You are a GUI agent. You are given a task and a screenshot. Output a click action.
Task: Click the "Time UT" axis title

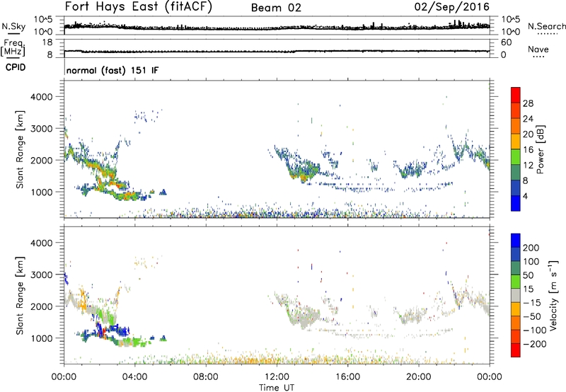(x=277, y=387)
